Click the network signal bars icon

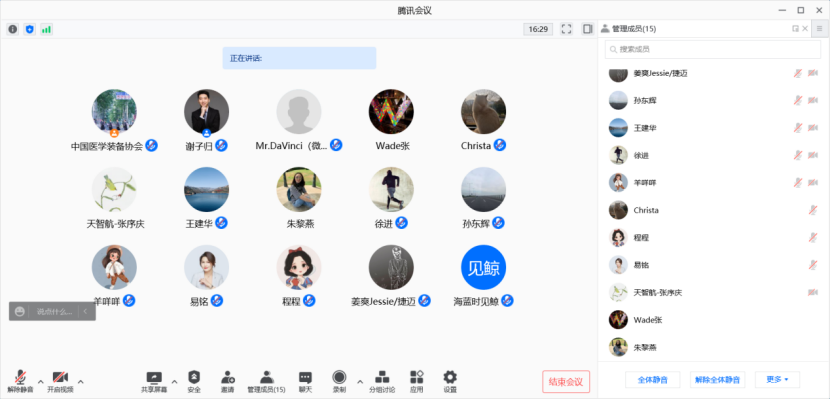(46, 29)
